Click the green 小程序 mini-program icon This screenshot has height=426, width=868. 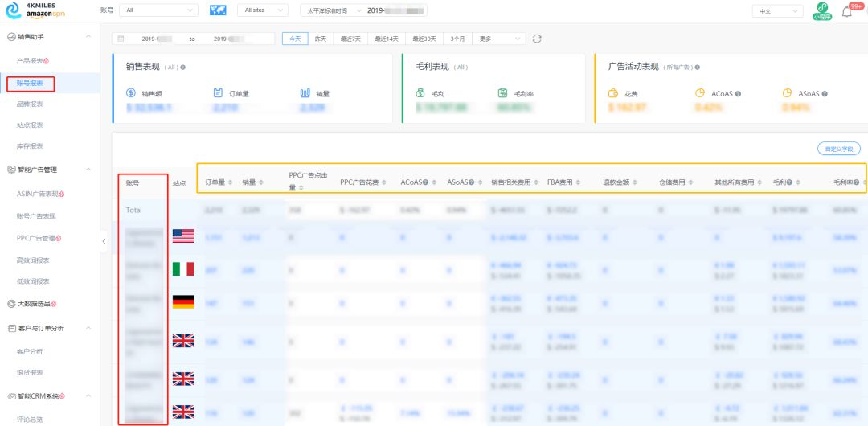click(x=821, y=10)
